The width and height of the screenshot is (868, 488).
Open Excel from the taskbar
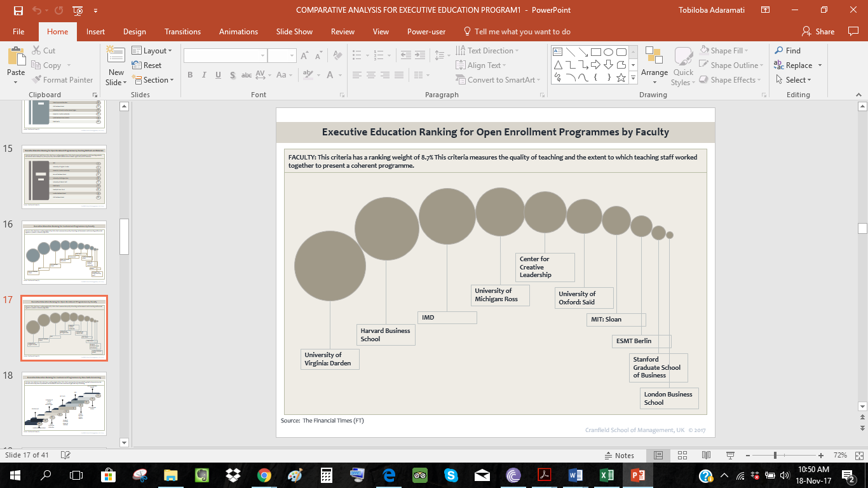[x=607, y=475]
